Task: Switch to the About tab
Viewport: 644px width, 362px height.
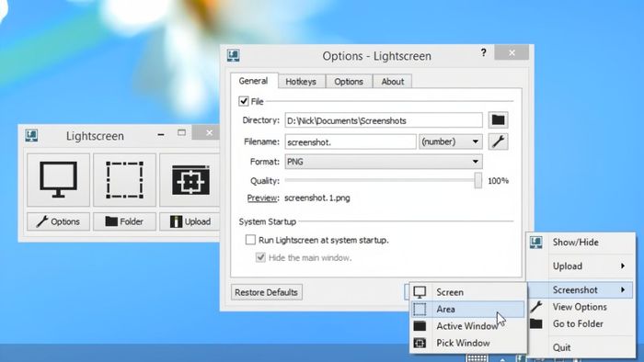Action: point(393,82)
